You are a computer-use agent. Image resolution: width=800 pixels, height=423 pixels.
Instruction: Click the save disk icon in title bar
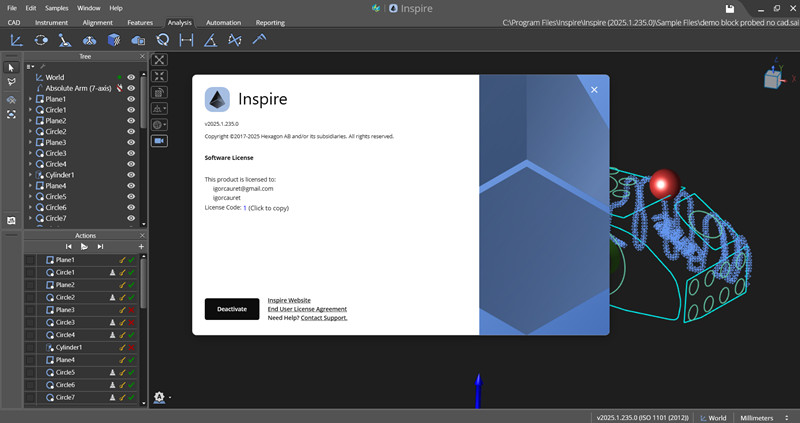point(730,8)
